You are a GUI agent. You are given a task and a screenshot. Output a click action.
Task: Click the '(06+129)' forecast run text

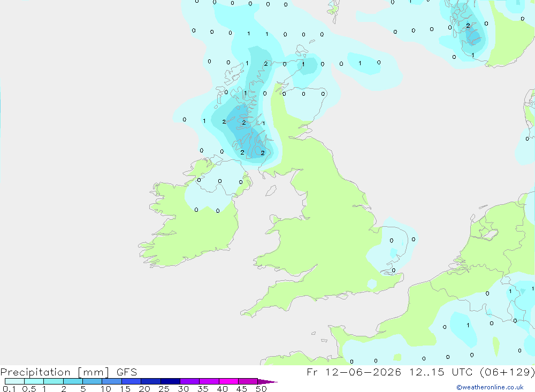pyautogui.click(x=507, y=372)
